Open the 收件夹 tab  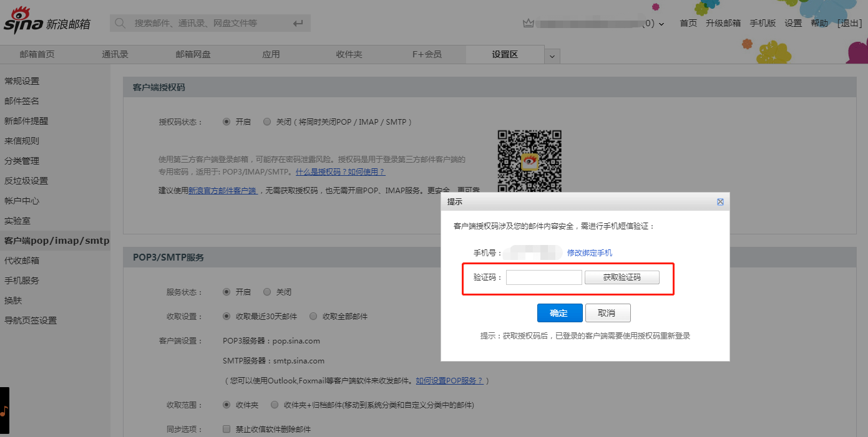349,54
